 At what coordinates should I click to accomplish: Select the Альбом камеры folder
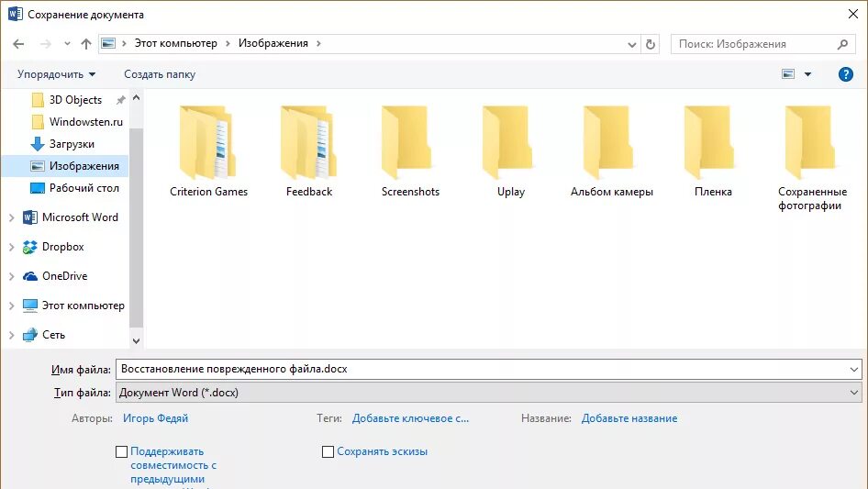612,151
